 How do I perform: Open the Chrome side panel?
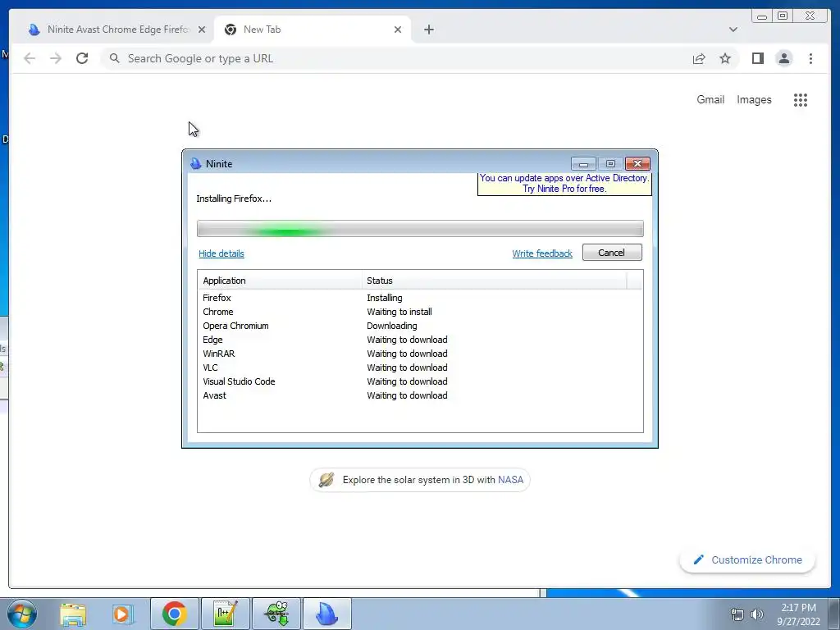[x=757, y=58]
